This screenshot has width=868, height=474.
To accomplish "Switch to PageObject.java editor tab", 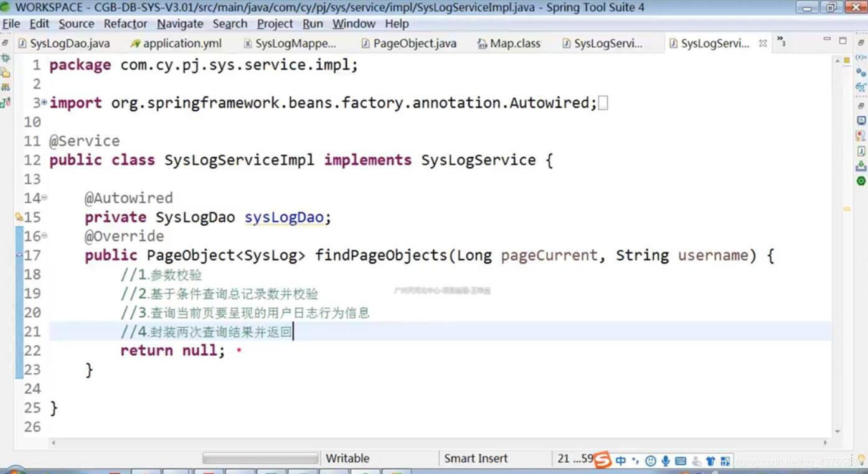I will coord(408,44).
